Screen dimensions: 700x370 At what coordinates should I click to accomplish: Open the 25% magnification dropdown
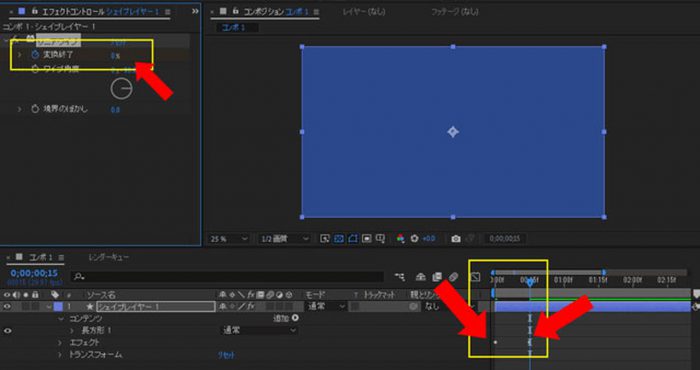(229, 239)
